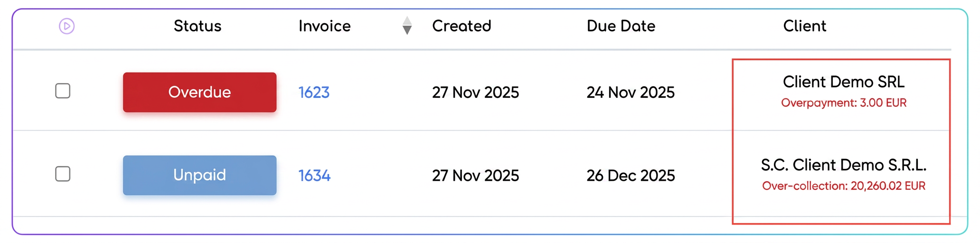Sort invoices using the Invoice column arrows
The width and height of the screenshot is (980, 243).
(407, 26)
